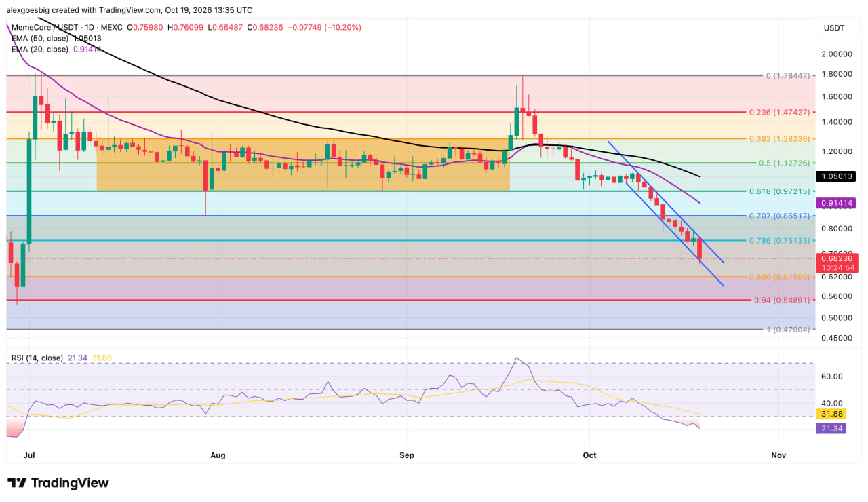Click the USDT currency label above price axis
The height and width of the screenshot is (502, 868).
[x=834, y=28]
